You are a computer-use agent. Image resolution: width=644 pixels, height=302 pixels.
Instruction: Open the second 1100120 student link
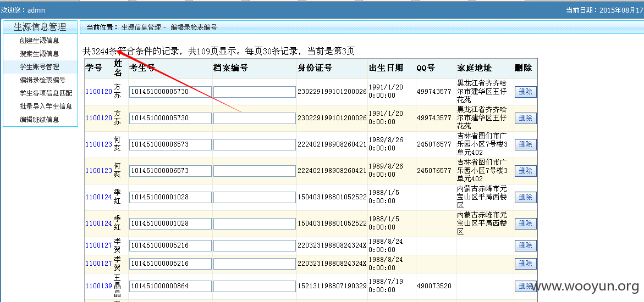click(x=98, y=118)
